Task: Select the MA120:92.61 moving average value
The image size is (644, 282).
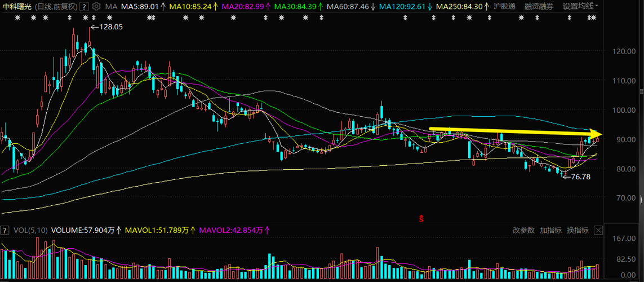Action: pos(405,7)
